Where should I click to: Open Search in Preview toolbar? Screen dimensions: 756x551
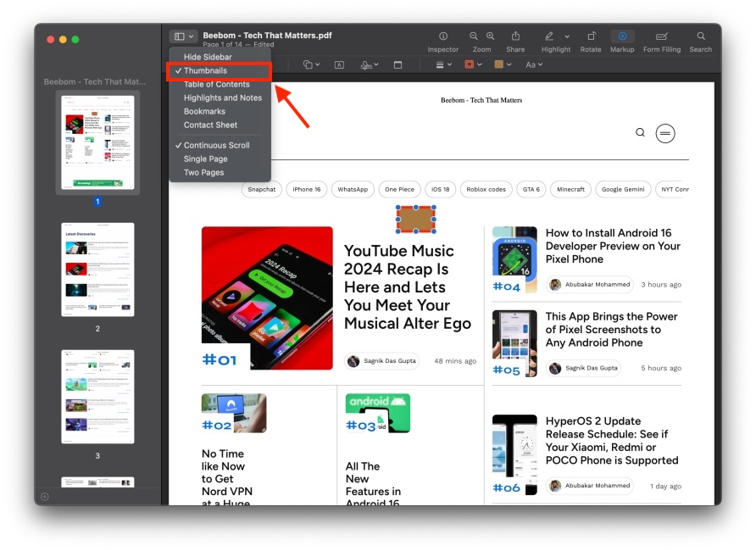pos(701,36)
